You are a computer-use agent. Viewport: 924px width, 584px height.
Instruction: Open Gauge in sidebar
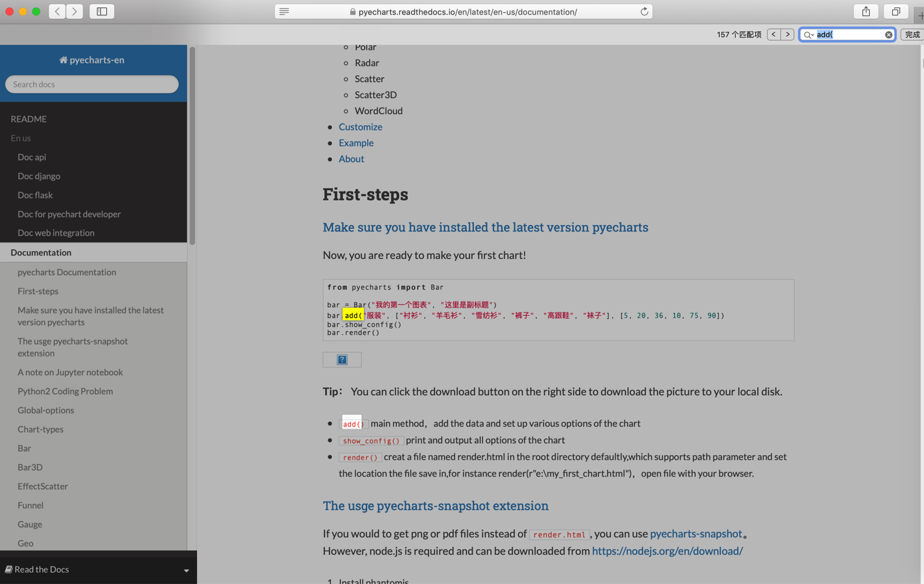pyautogui.click(x=30, y=525)
